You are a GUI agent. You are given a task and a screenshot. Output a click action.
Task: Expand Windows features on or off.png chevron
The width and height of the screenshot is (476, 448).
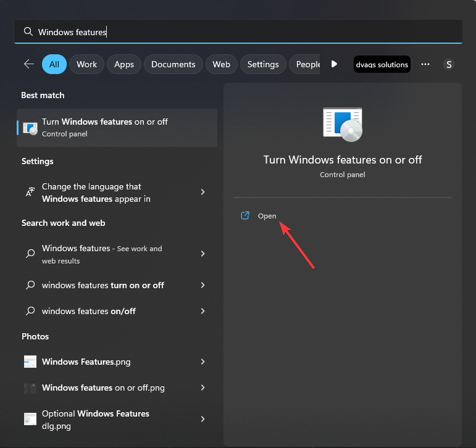coord(203,388)
